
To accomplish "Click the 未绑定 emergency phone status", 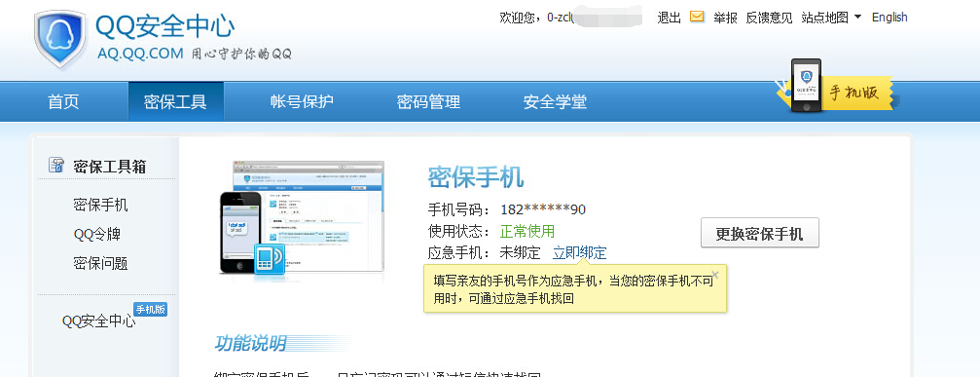I will pyautogui.click(x=520, y=253).
